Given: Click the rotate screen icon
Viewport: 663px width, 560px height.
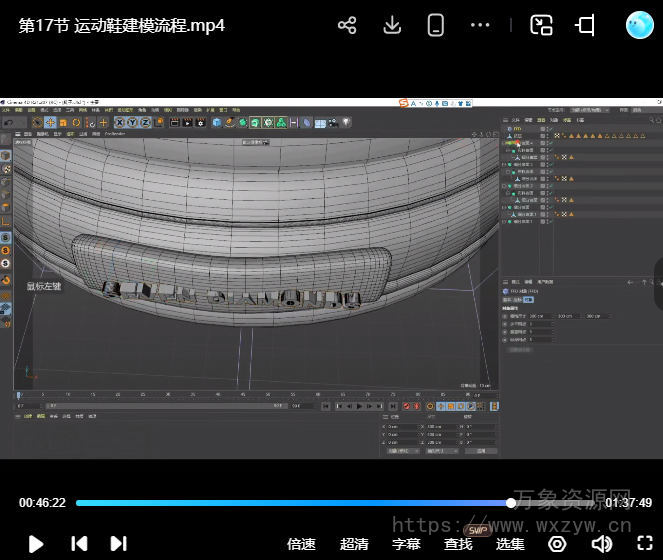Looking at the screenshot, I should [x=585, y=25].
